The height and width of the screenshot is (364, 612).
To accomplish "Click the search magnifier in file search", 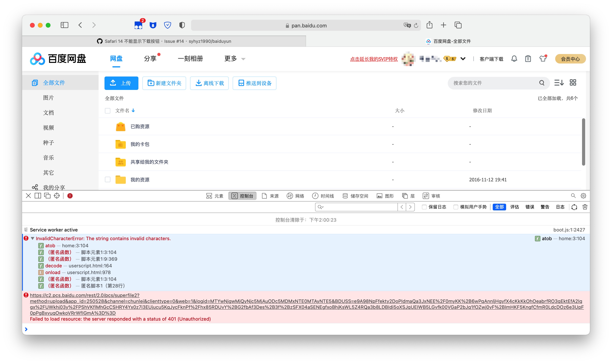I will pos(542,83).
